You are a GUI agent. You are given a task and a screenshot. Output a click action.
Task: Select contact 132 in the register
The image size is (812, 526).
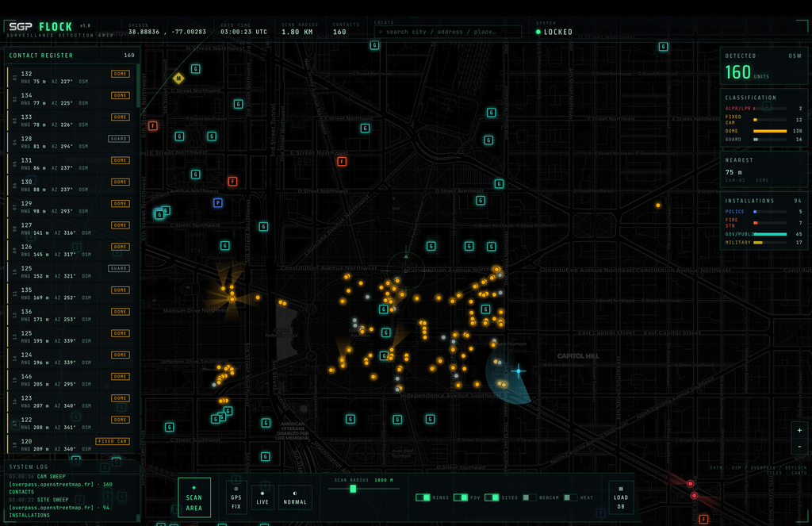[71, 77]
